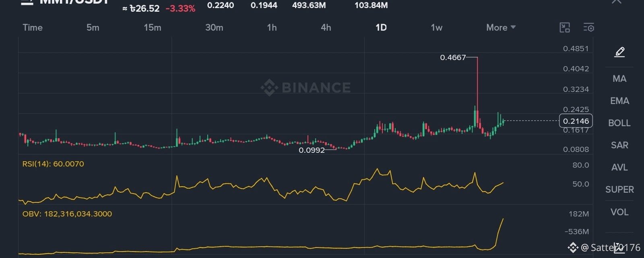Click the 0.2240 24h high value
Screen dimensions: 644x258
221,5
